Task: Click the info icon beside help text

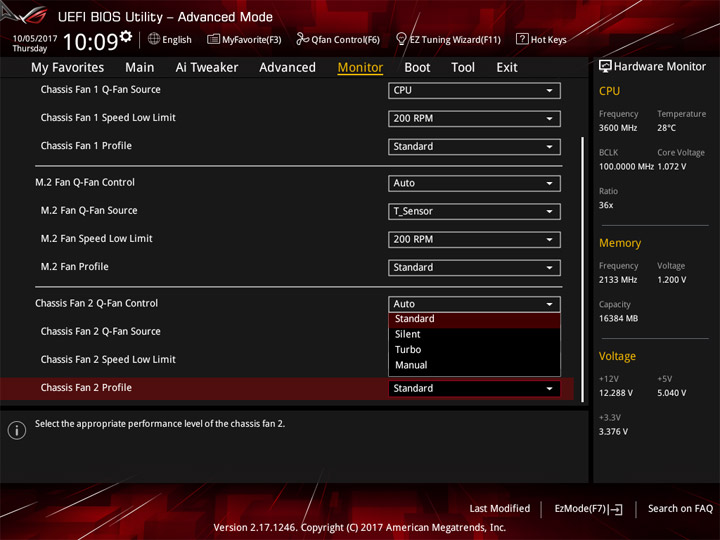Action: (17, 430)
